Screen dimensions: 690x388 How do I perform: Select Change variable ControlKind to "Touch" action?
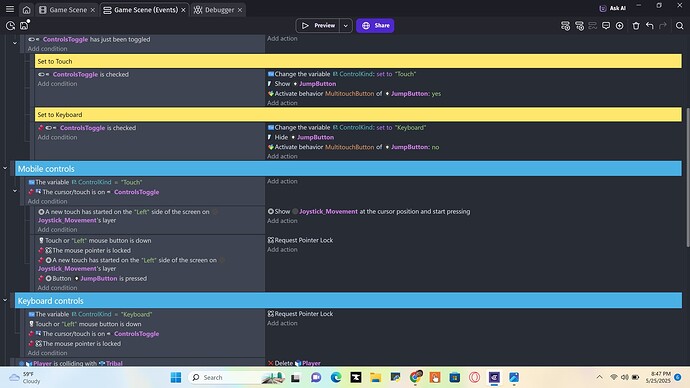coord(341,74)
